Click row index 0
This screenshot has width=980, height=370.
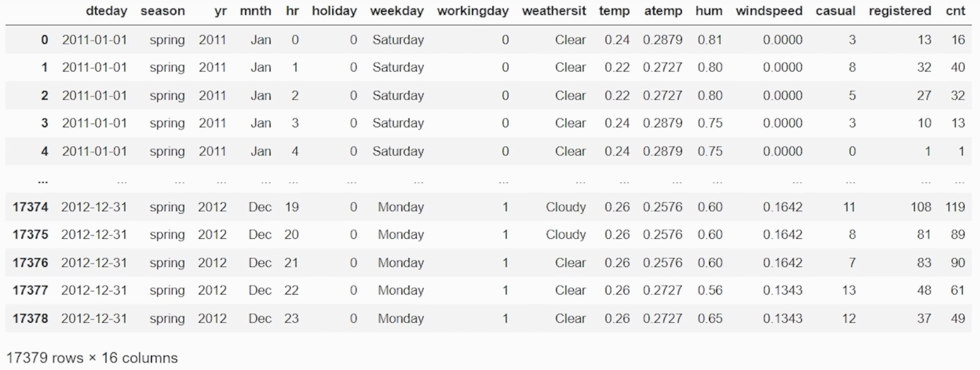[44, 40]
